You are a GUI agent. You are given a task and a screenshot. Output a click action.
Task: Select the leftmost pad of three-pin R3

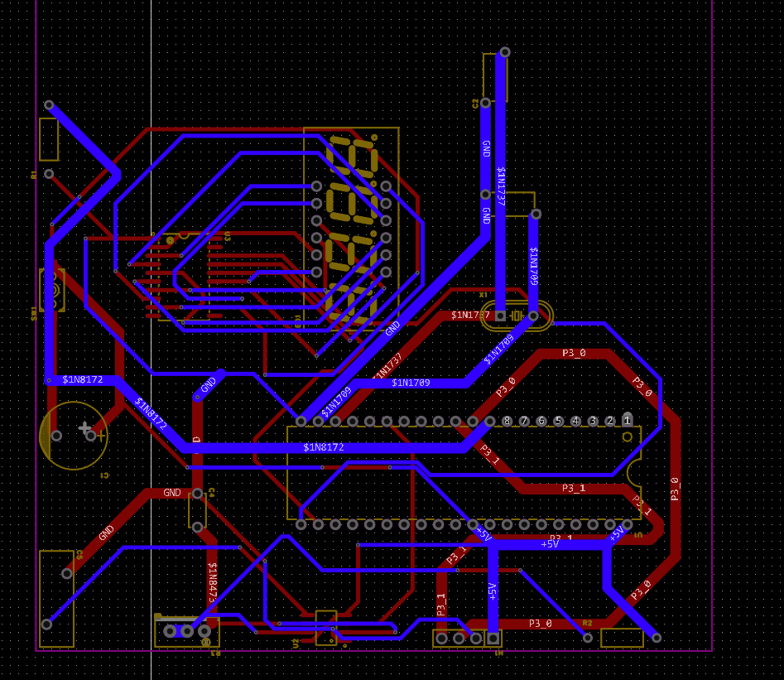170,631
